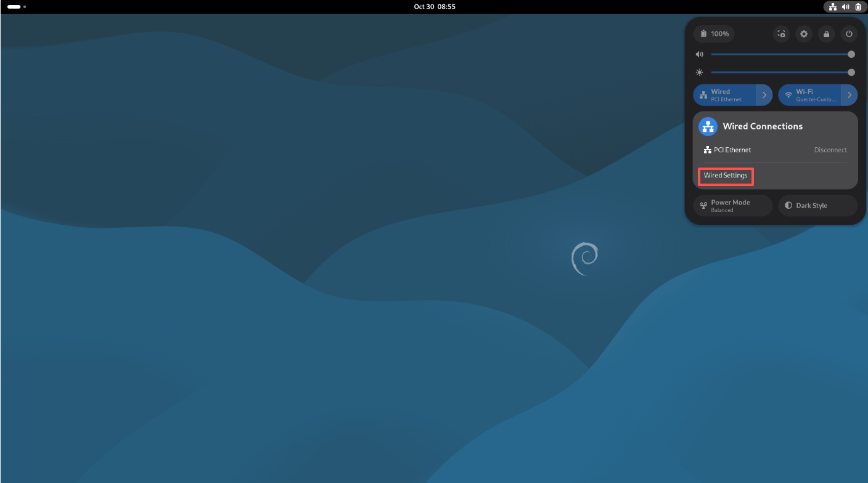Open the Activities overview workspace indicator
This screenshot has height=483, width=868.
(16, 7)
